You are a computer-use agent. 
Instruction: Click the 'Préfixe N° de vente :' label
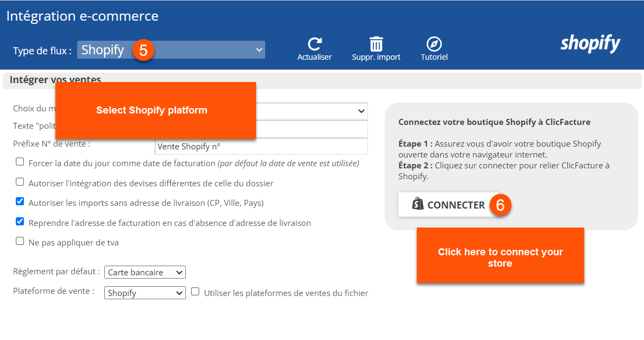point(52,144)
